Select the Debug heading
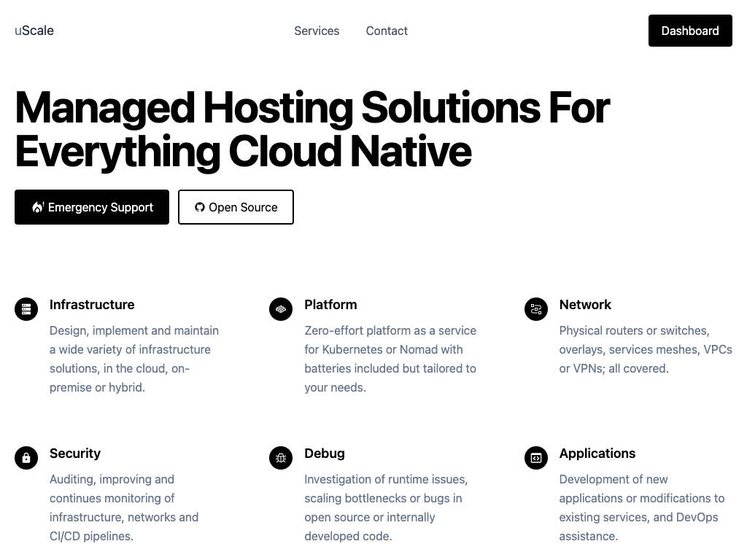 pyautogui.click(x=325, y=454)
